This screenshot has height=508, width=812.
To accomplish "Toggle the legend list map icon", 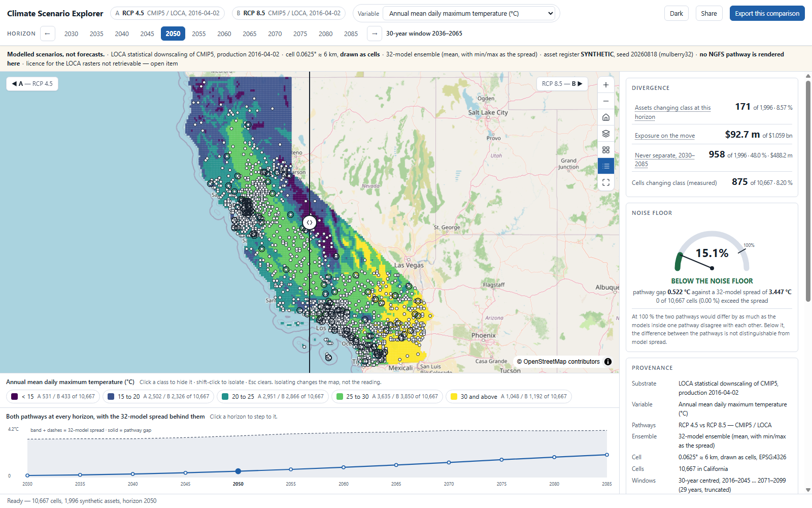I will tap(606, 166).
